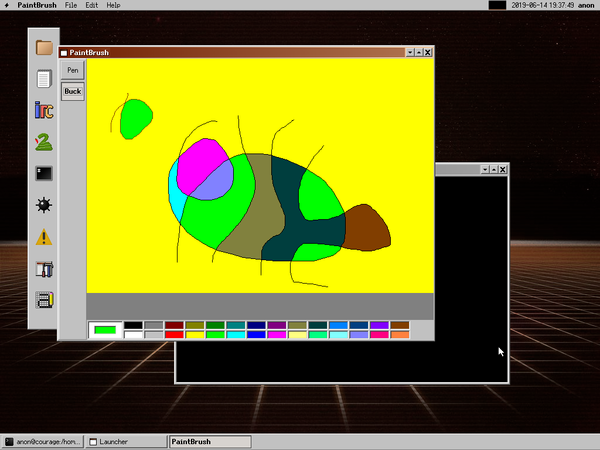The height and width of the screenshot is (450, 600).
Task: Choose the pale light cyan swatch
Action: click(338, 335)
